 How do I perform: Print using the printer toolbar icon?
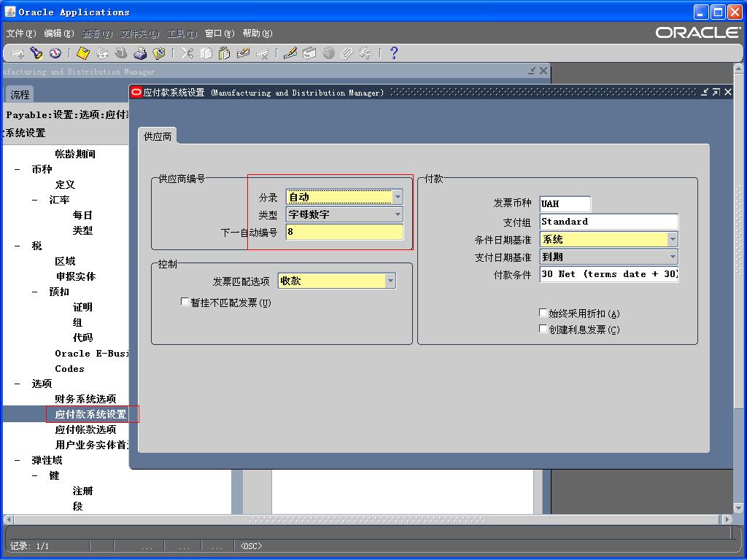point(140,53)
